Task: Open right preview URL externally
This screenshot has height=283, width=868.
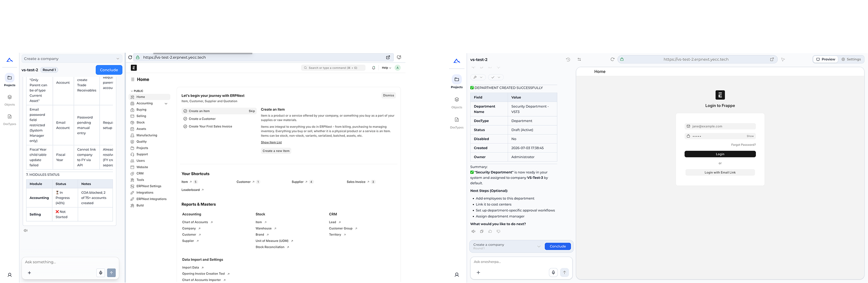Action: click(x=772, y=60)
